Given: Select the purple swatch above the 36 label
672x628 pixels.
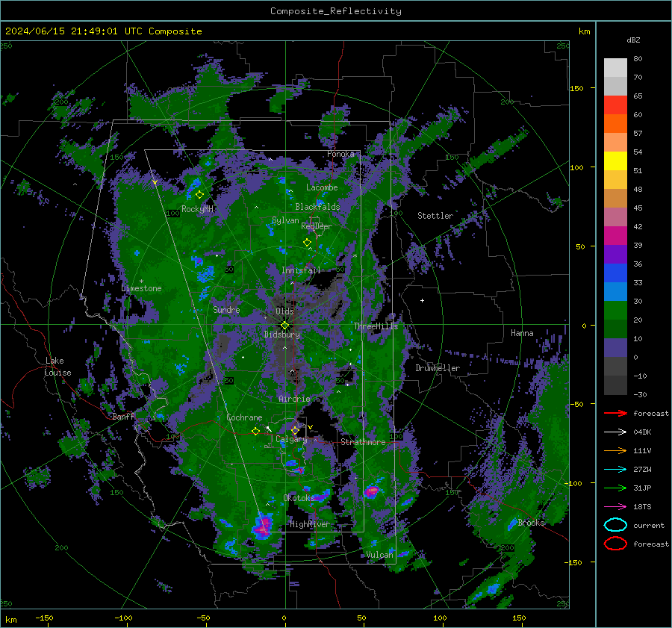Looking at the screenshot, I should pyautogui.click(x=615, y=254).
